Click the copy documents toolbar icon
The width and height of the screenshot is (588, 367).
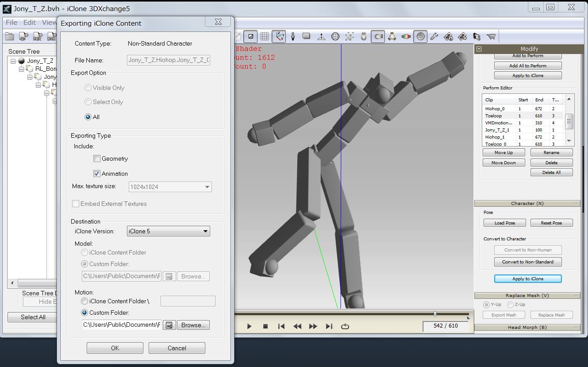pos(477,36)
